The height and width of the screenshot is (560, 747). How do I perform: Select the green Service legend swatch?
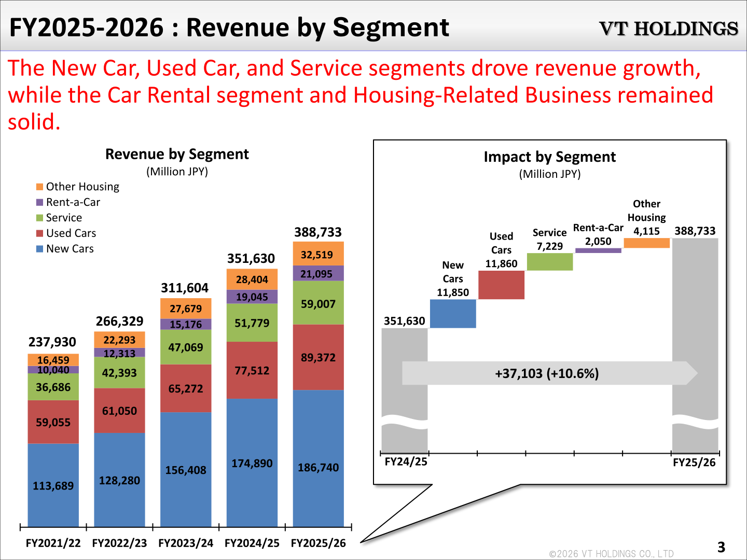click(x=39, y=218)
